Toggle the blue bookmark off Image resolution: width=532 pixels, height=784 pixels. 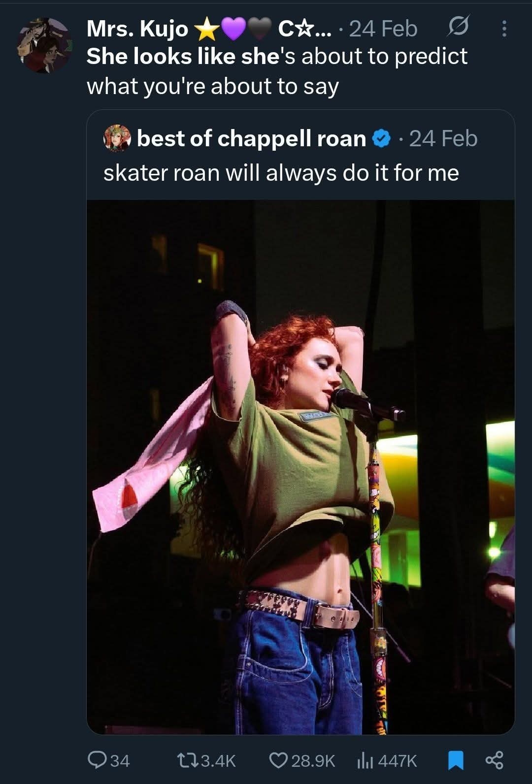point(456,760)
